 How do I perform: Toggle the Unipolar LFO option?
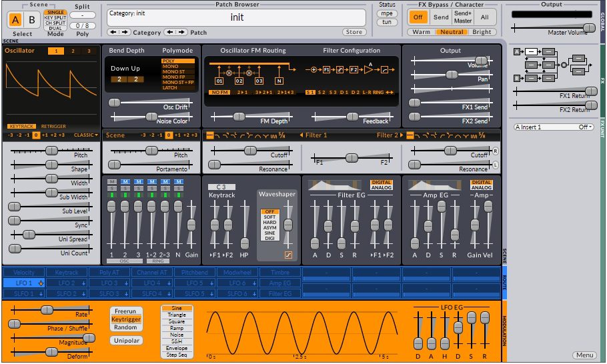pos(126,340)
